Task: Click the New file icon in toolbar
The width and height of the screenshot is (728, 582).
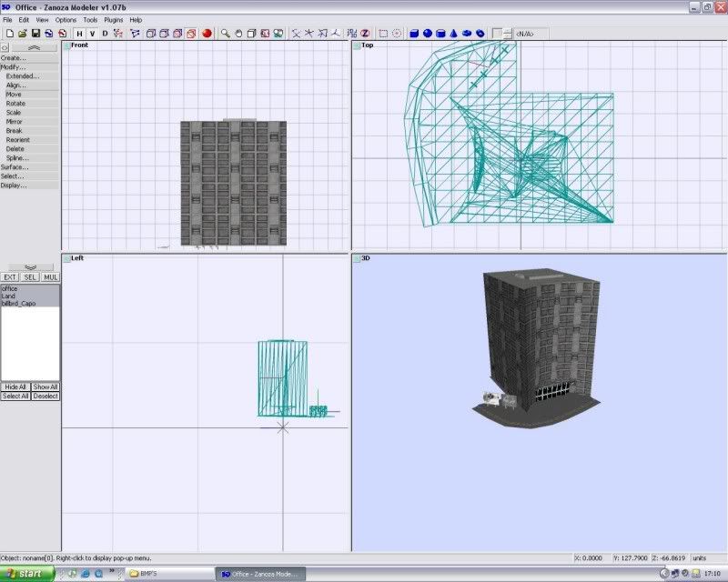Action: coord(9,34)
